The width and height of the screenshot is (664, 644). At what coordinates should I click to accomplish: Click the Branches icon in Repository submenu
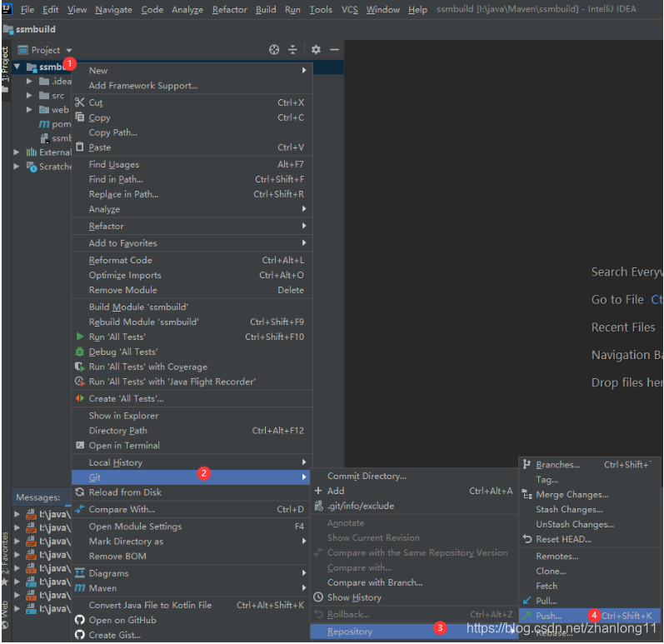pos(527,465)
